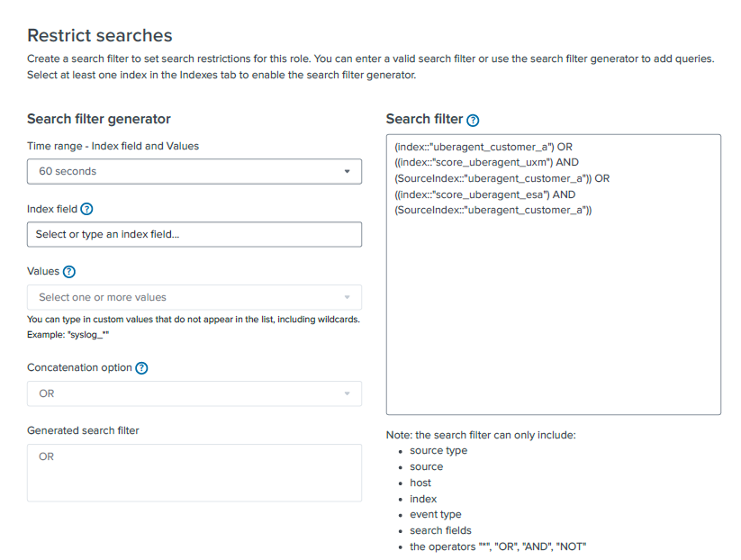
Task: Click the Values field dropdown arrow
Action: tap(348, 297)
